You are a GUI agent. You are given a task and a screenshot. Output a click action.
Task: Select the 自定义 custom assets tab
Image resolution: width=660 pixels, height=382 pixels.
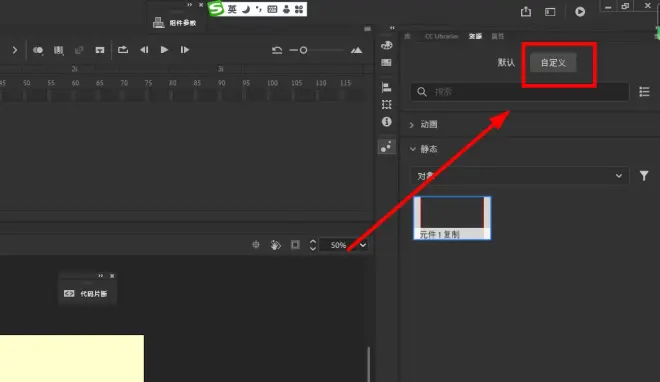coord(553,63)
